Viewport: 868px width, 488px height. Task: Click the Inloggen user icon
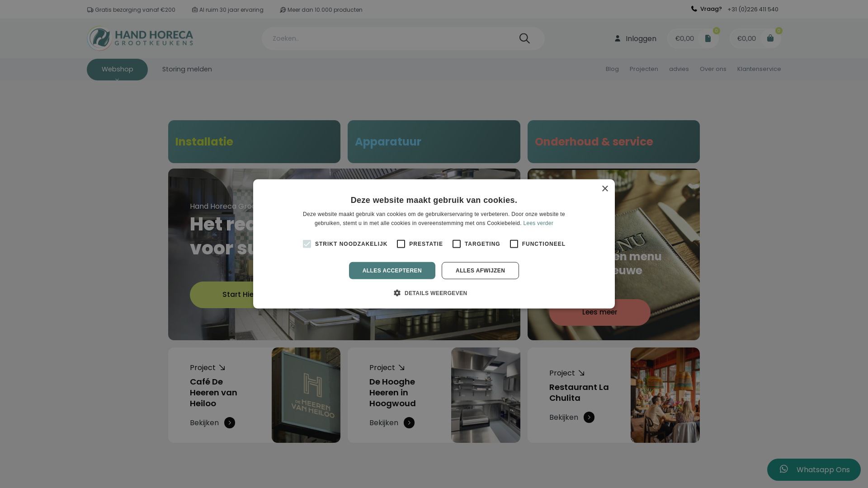click(618, 39)
